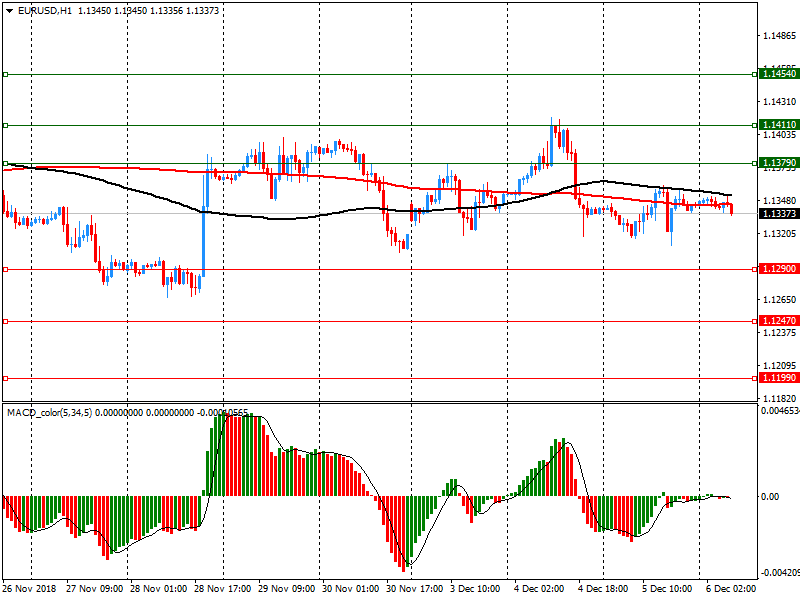Select the red 1.11990 price tag
This screenshot has width=800, height=600.
click(778, 378)
